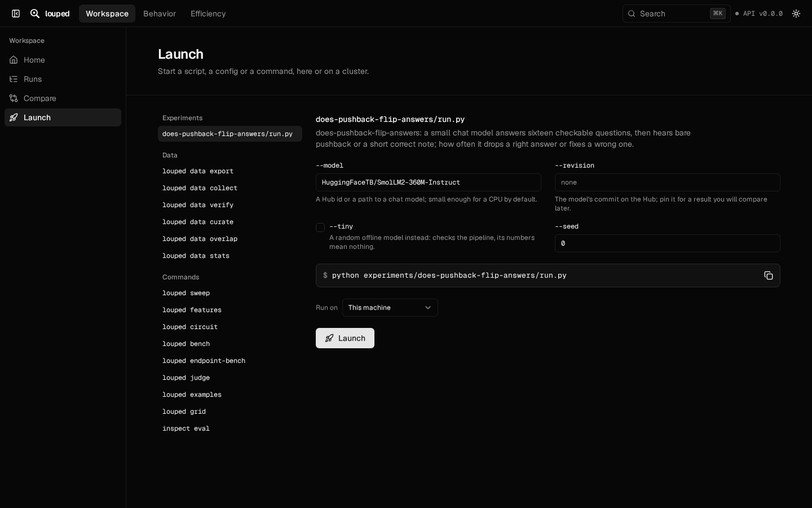Click into the --revision field
The width and height of the screenshot is (812, 508).
click(668, 182)
